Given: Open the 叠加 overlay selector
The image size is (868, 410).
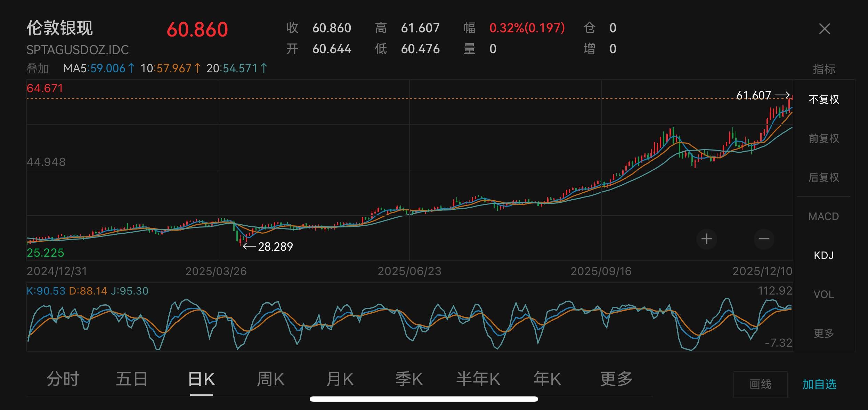Looking at the screenshot, I should pyautogui.click(x=36, y=68).
